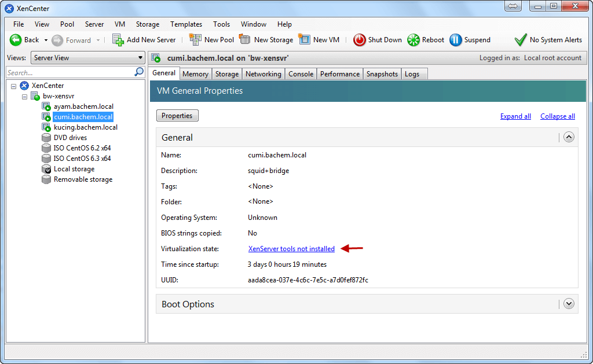Screen dimensions: 593x364
Task: Open the Pool menu
Action: pyautogui.click(x=67, y=24)
